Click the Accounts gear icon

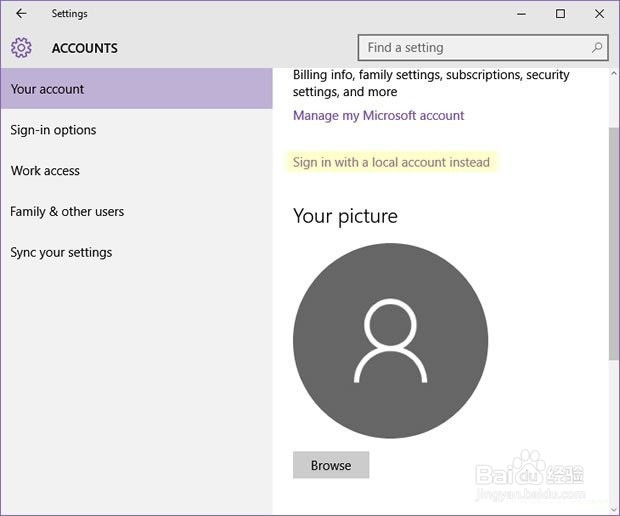(21, 48)
